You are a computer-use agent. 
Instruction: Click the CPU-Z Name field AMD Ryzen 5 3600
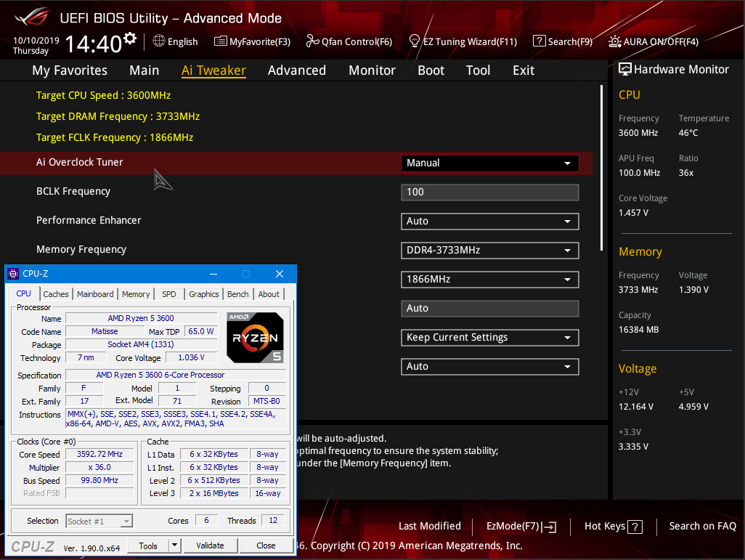[x=141, y=318]
